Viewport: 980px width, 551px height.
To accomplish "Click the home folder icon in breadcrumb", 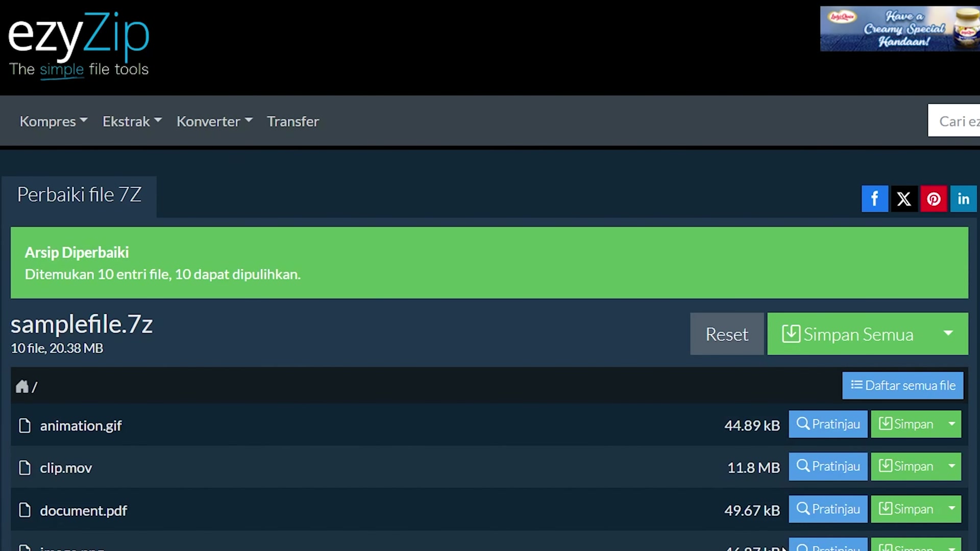I will pos(22,387).
